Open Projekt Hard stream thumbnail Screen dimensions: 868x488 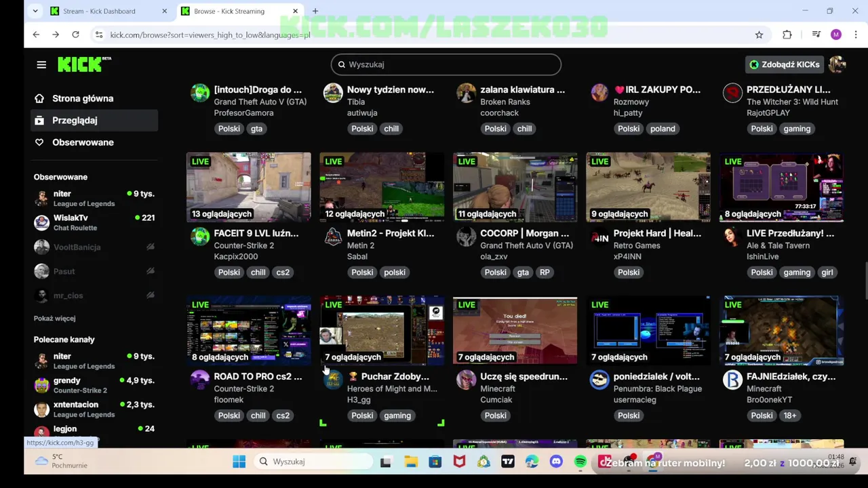648,187
